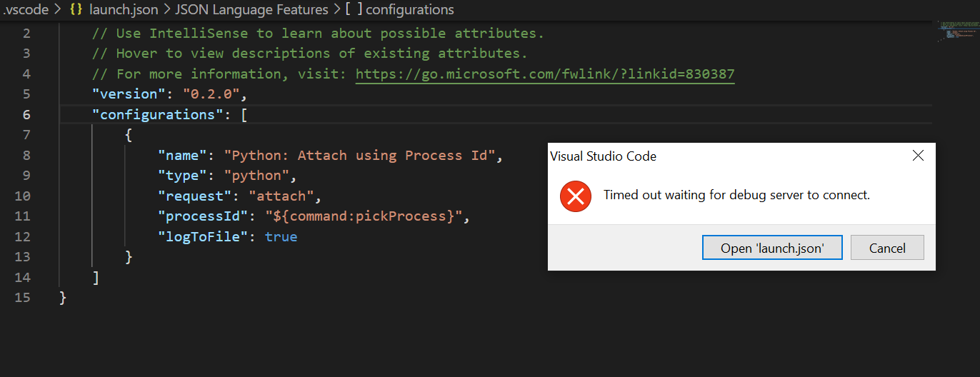Viewport: 980px width, 377px height.
Task: Click the red error icon in dialog
Action: pyautogui.click(x=576, y=196)
